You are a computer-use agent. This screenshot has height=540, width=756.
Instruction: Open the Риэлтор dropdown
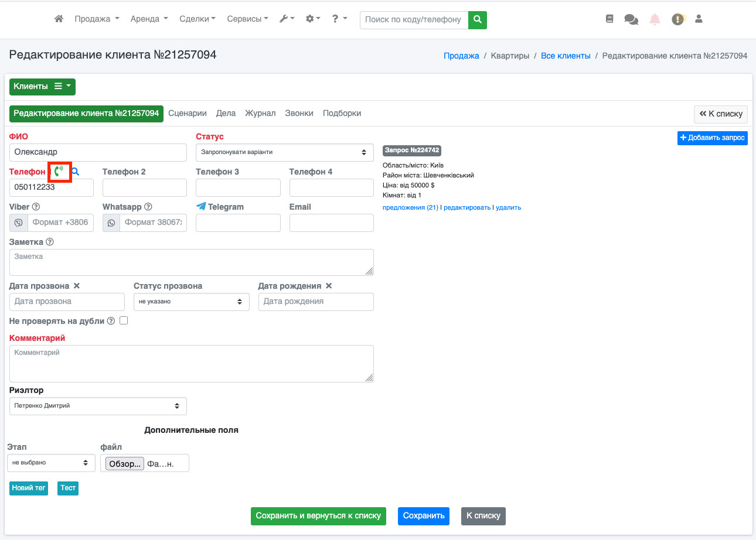(98, 406)
